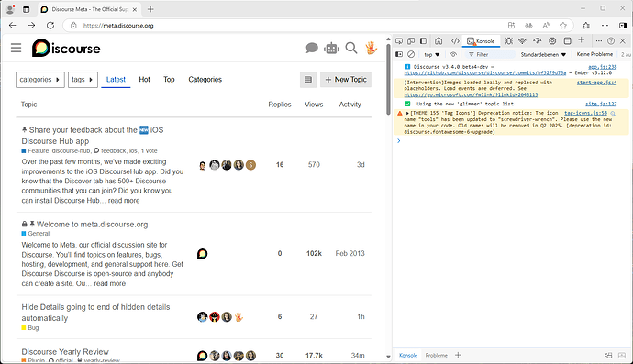This screenshot has height=364, width=633.
Task: Go back in browser history
Action: click(13, 26)
